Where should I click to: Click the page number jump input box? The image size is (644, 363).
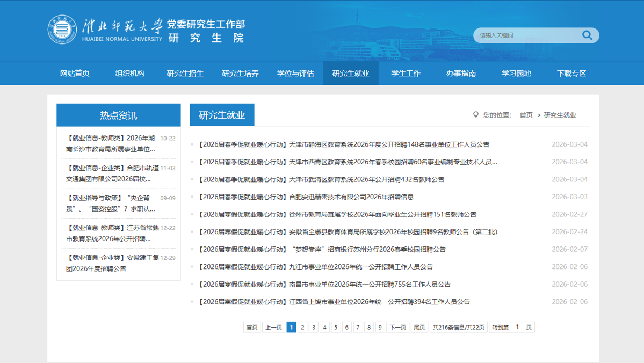[x=517, y=327]
